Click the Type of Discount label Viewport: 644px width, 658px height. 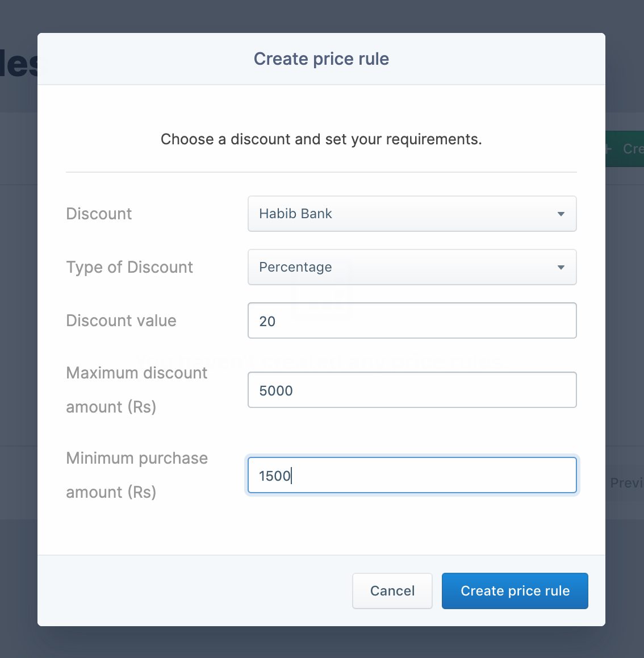129,267
